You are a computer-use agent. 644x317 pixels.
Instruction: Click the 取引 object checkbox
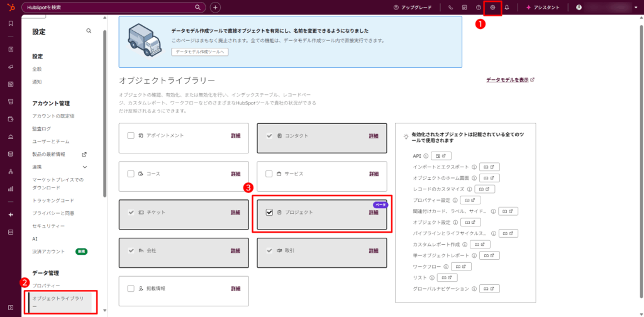coord(269,250)
